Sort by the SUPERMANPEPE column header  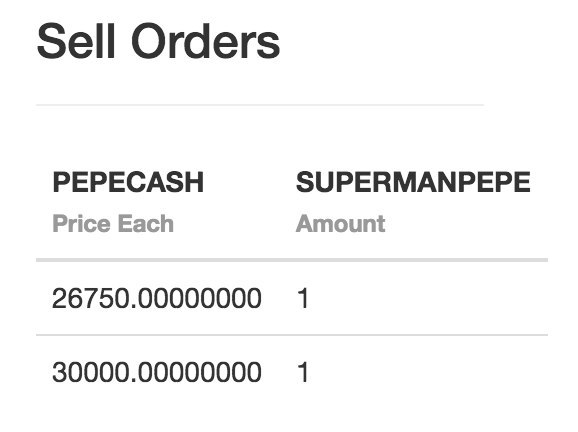(413, 182)
